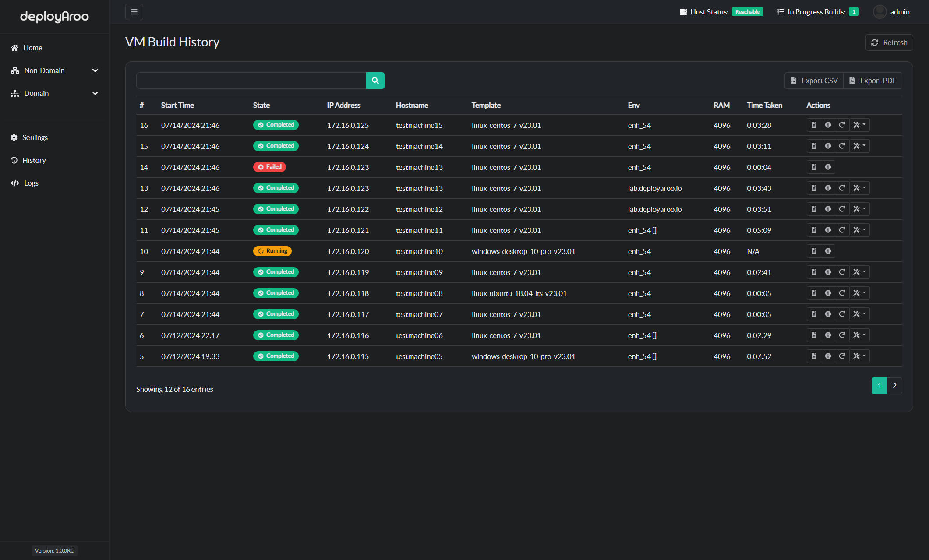Click the kebab menu icon for testmachine13
This screenshot has height=560, width=929.
pos(860,188)
